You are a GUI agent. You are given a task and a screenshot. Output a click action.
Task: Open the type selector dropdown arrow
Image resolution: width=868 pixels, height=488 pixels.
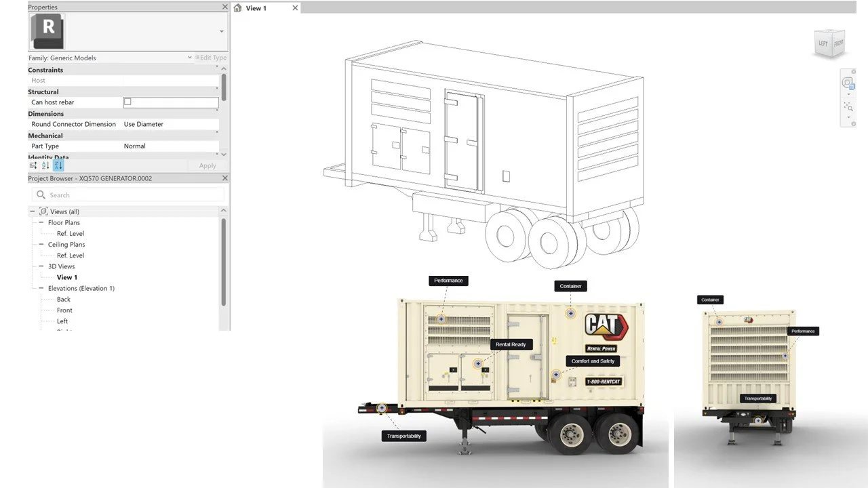coord(222,31)
